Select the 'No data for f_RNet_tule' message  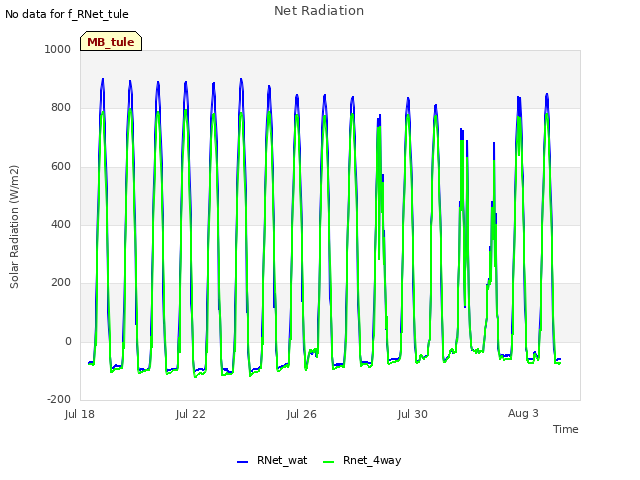pos(67,14)
